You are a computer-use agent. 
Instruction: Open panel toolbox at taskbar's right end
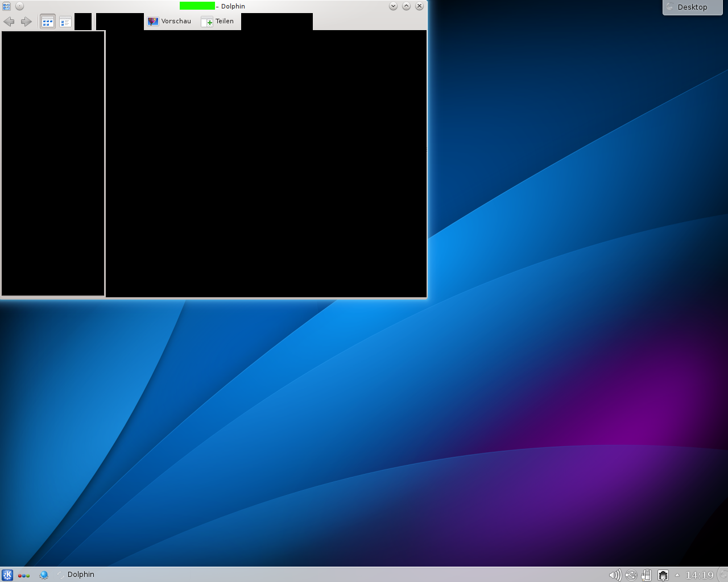pos(723,575)
